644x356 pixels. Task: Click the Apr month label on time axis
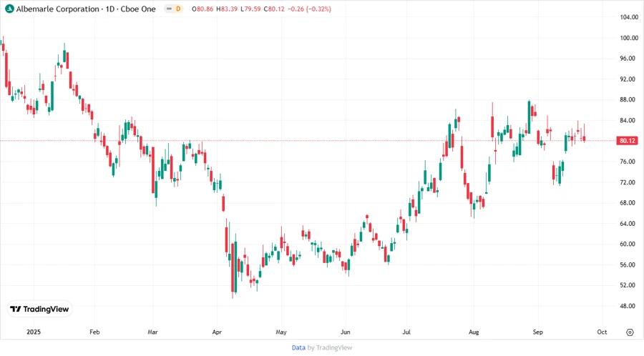point(217,332)
